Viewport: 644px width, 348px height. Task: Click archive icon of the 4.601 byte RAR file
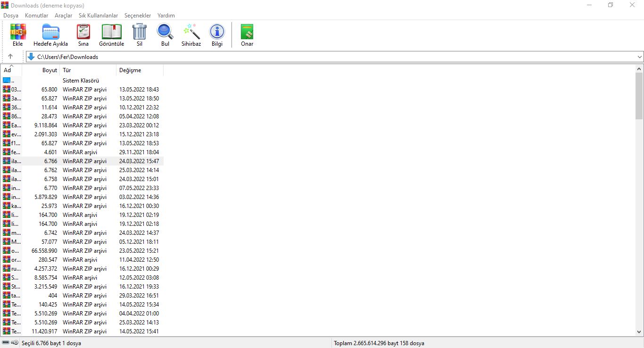pyautogui.click(x=7, y=152)
